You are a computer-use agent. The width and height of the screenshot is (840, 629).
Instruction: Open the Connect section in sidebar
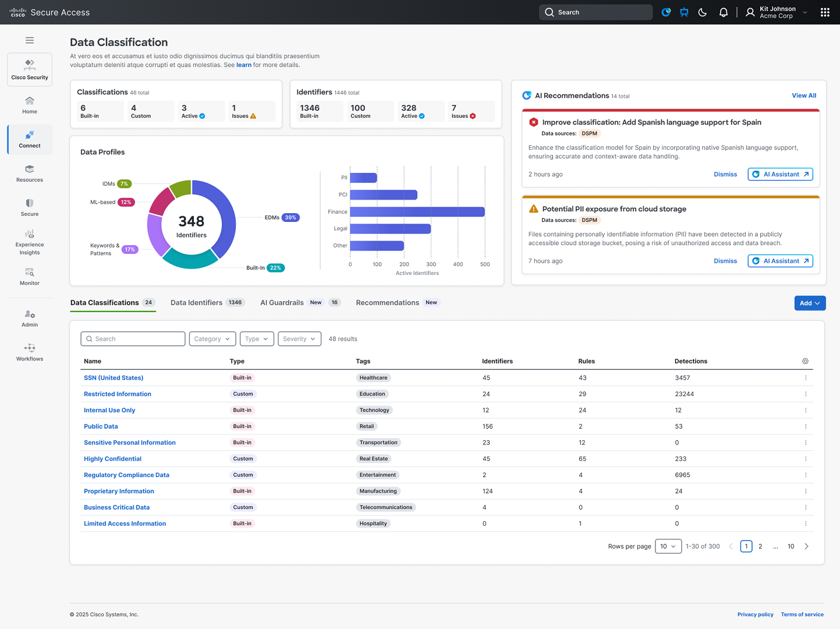(30, 140)
